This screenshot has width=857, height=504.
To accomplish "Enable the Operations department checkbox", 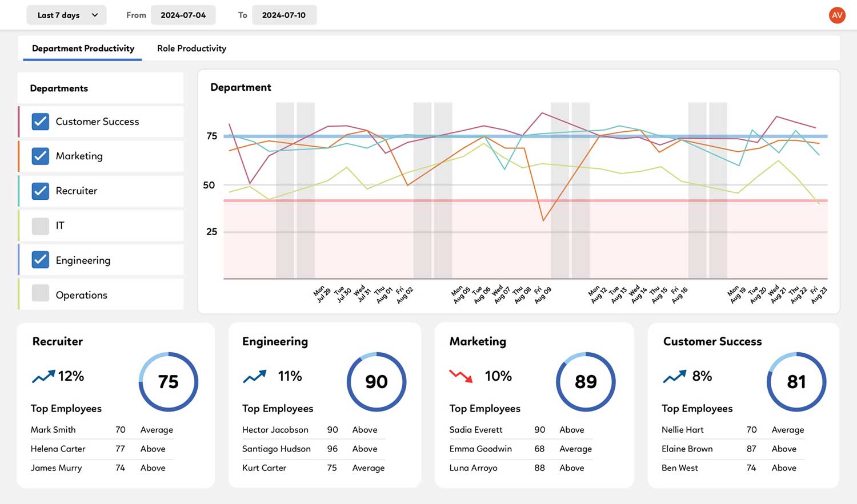I will (41, 293).
